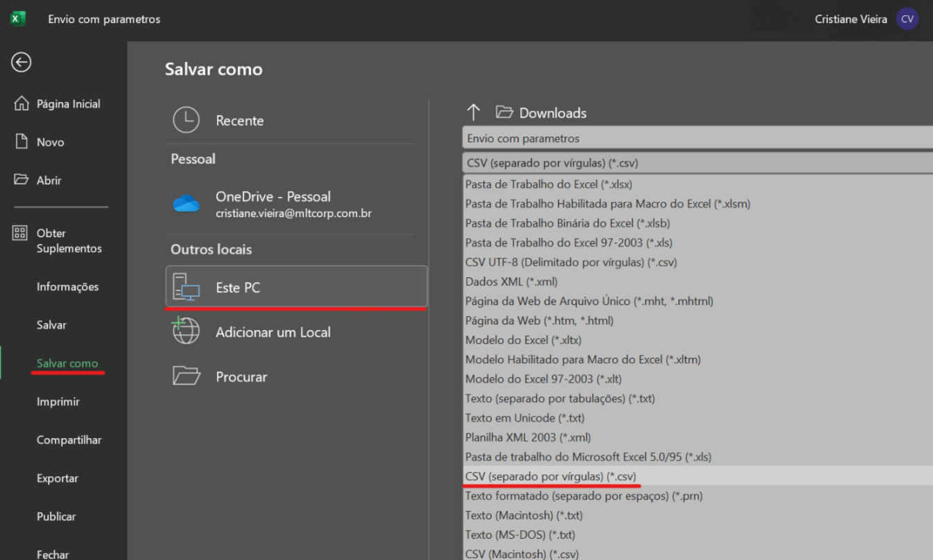Click the CV account avatar
This screenshot has width=933, height=560.
pos(907,19)
